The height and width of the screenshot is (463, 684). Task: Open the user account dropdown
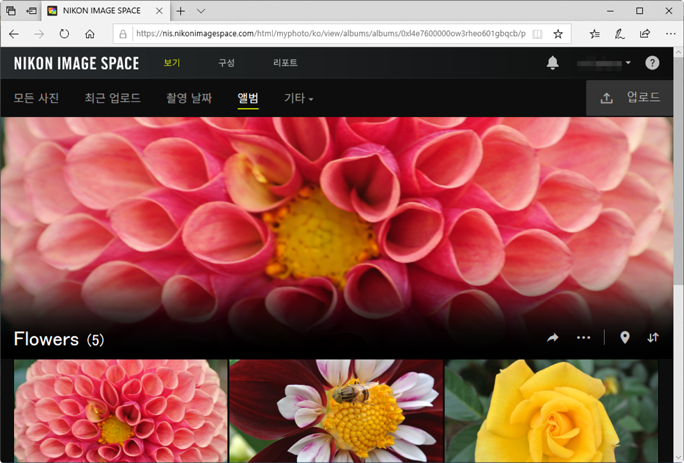(604, 63)
